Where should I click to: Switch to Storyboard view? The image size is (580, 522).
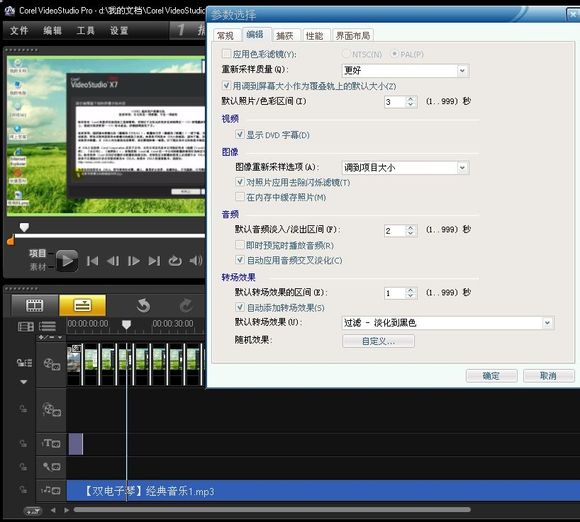pos(34,306)
